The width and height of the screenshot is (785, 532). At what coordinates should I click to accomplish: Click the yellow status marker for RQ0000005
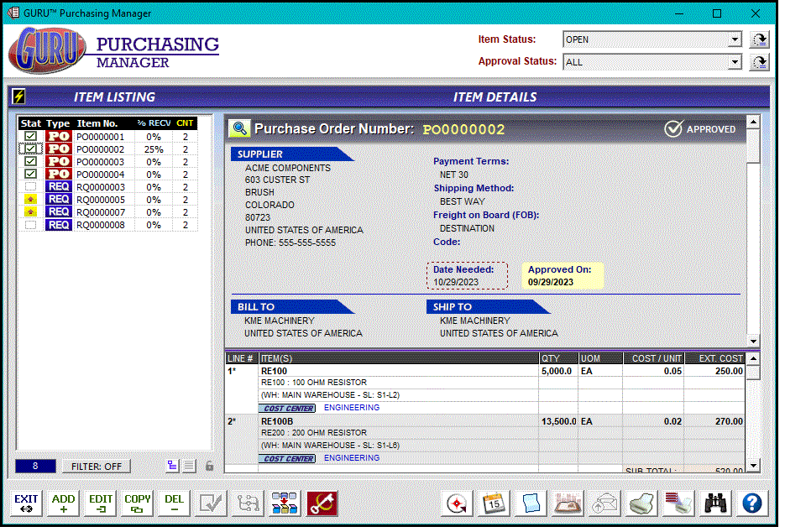click(x=30, y=200)
